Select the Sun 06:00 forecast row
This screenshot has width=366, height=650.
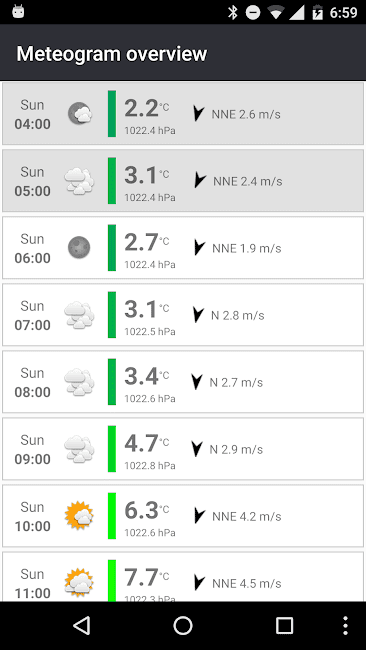(183, 247)
